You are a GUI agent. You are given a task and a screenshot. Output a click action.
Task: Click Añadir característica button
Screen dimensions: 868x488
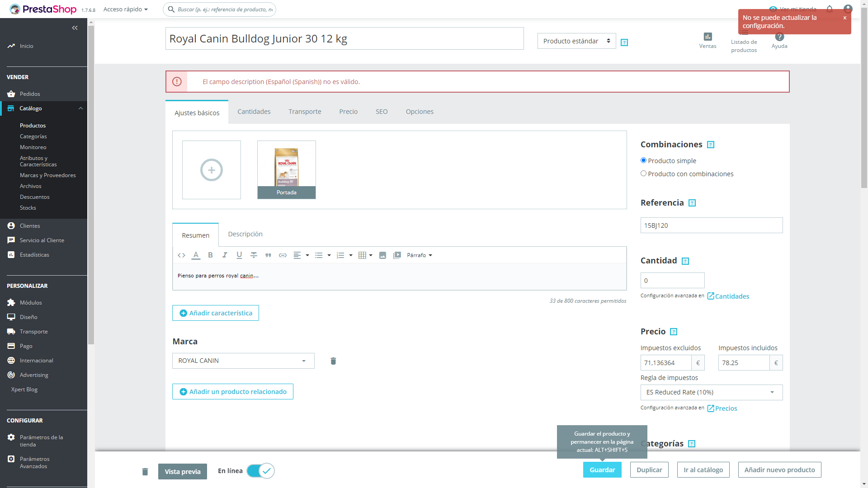coord(216,313)
